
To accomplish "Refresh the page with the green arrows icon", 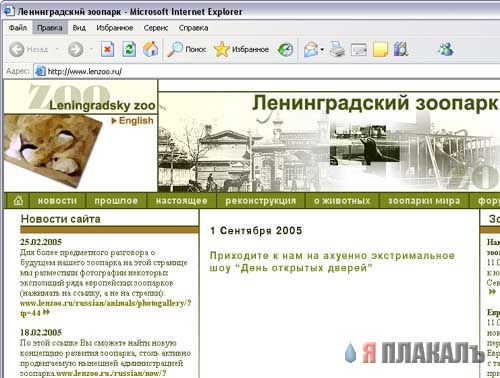I will pos(129,49).
